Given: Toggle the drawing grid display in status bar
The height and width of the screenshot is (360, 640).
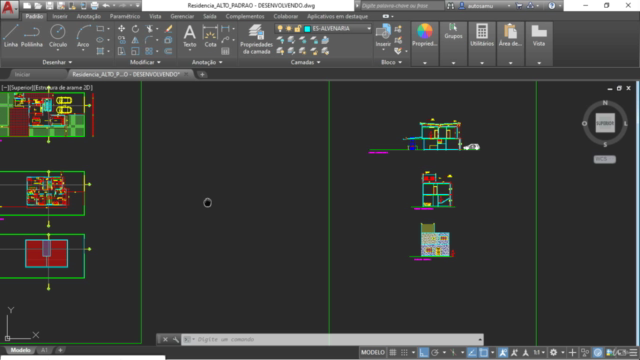Looking at the screenshot, I should [393, 353].
